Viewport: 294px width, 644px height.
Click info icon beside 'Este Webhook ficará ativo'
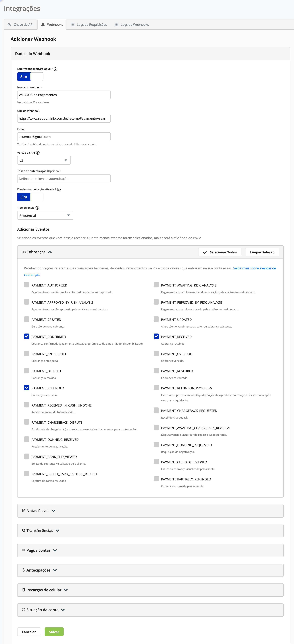55,69
